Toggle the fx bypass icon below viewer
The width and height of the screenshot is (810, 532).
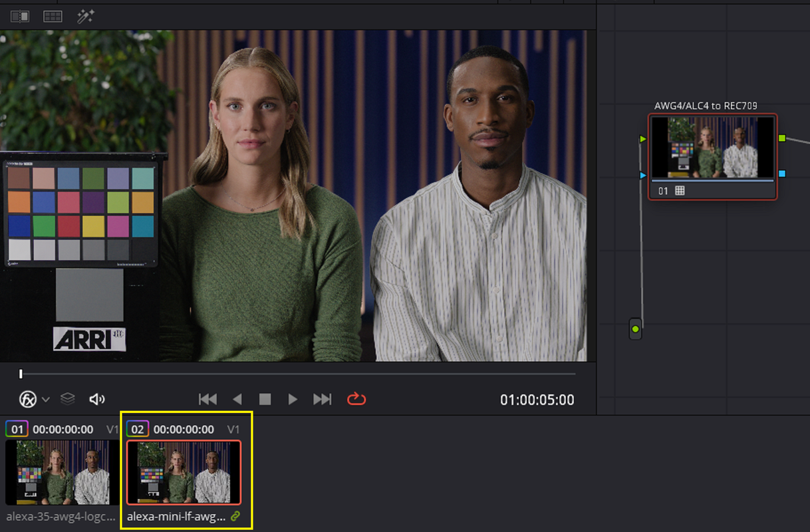[x=28, y=399]
